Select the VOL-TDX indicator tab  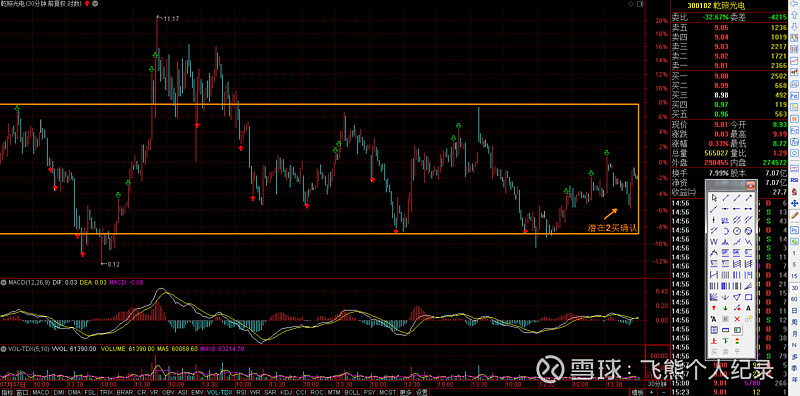click(x=219, y=392)
